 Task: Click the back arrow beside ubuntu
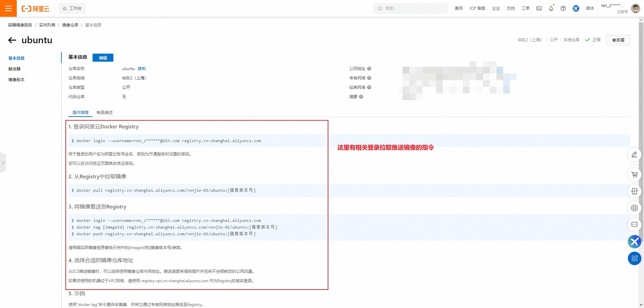click(x=12, y=40)
